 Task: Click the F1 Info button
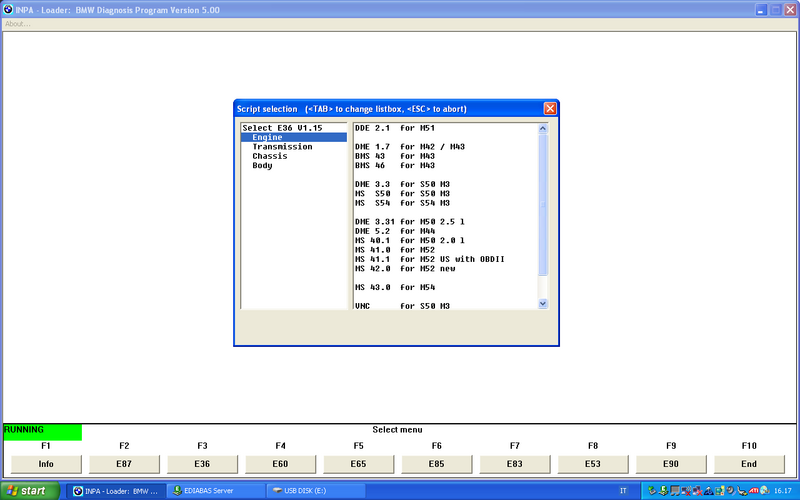click(46, 464)
